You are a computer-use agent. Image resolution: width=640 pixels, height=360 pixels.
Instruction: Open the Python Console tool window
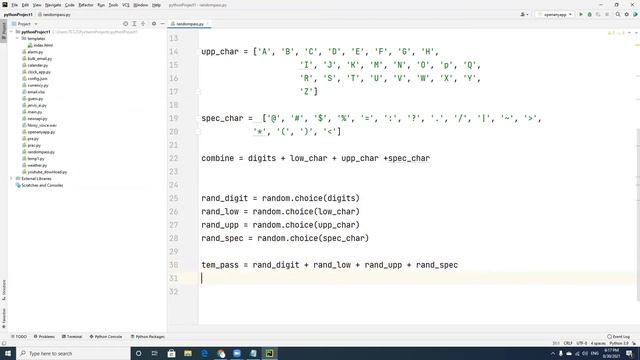pyautogui.click(x=106, y=337)
